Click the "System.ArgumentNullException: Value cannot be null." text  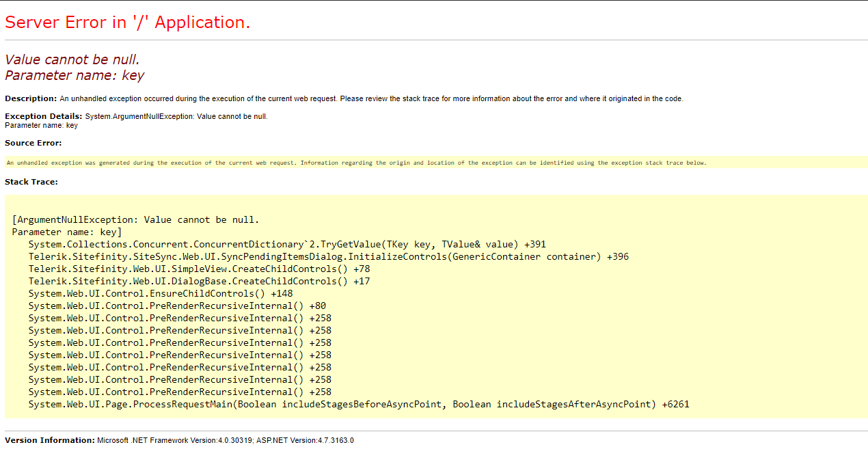coord(176,116)
